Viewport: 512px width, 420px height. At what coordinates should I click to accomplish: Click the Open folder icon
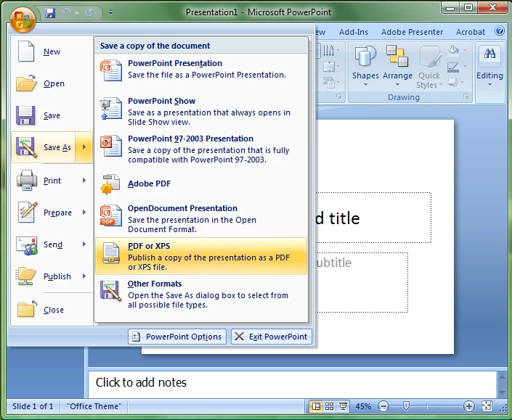tap(26, 83)
